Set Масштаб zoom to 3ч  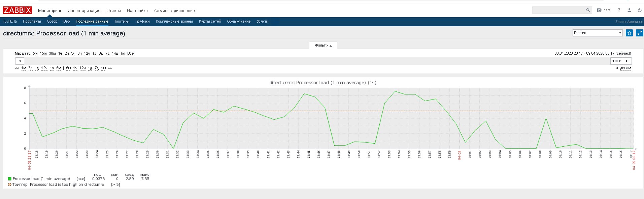click(73, 54)
